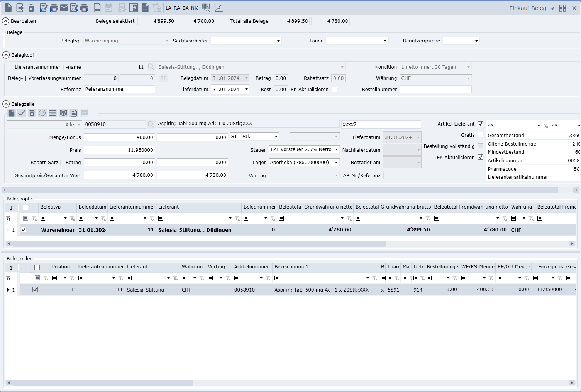Screen dimensions: 581x392
Task: Open the barcode scan search icon
Action: tap(206, 8)
